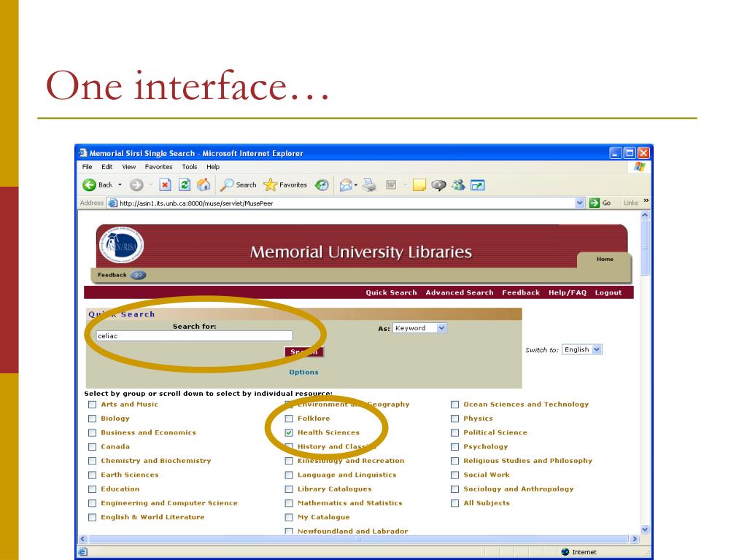Image resolution: width=747 pixels, height=560 pixels.
Task: Check the Canada checkbox
Action: [93, 447]
